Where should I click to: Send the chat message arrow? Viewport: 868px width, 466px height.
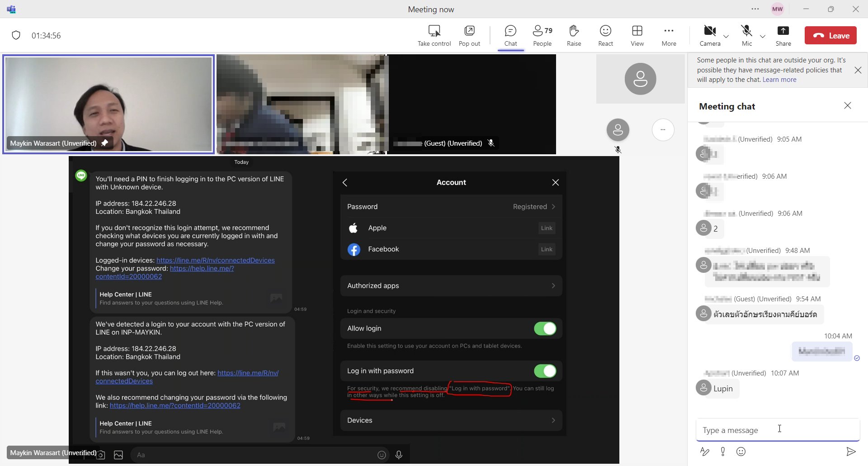(x=851, y=452)
